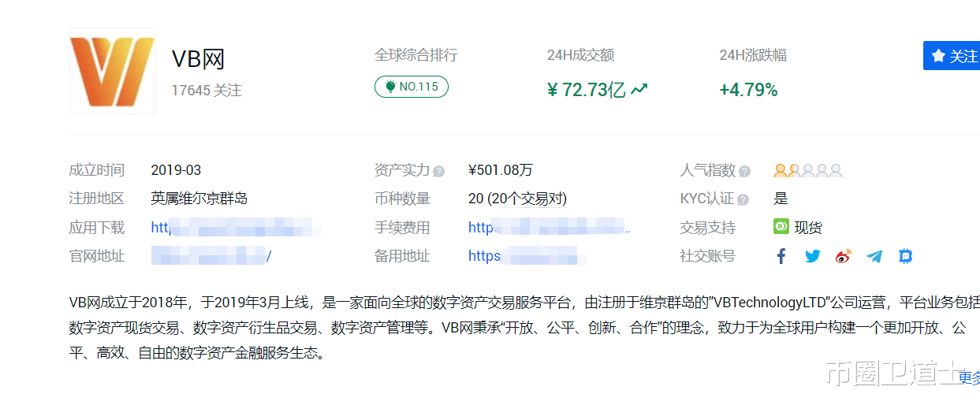The image size is (980, 405).
Task: Click the 人气指数 popularity rating figures
Action: click(808, 170)
